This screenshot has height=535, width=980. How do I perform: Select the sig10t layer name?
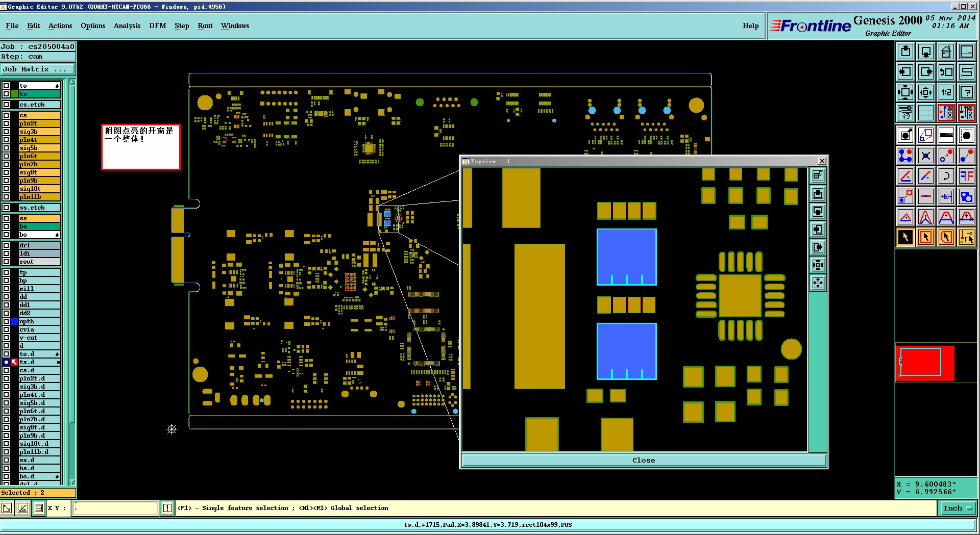(x=39, y=189)
